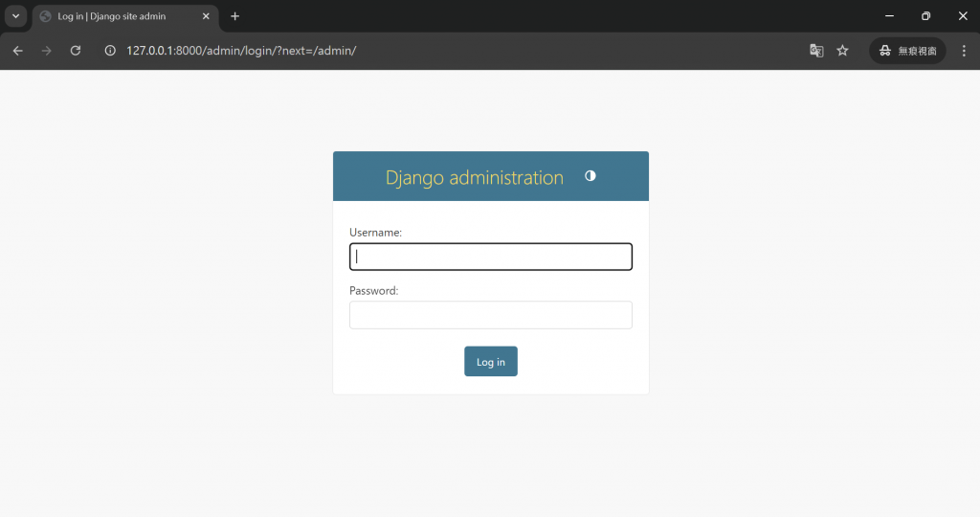980x517 pixels.
Task: Open a new tab with plus button
Action: [x=235, y=16]
